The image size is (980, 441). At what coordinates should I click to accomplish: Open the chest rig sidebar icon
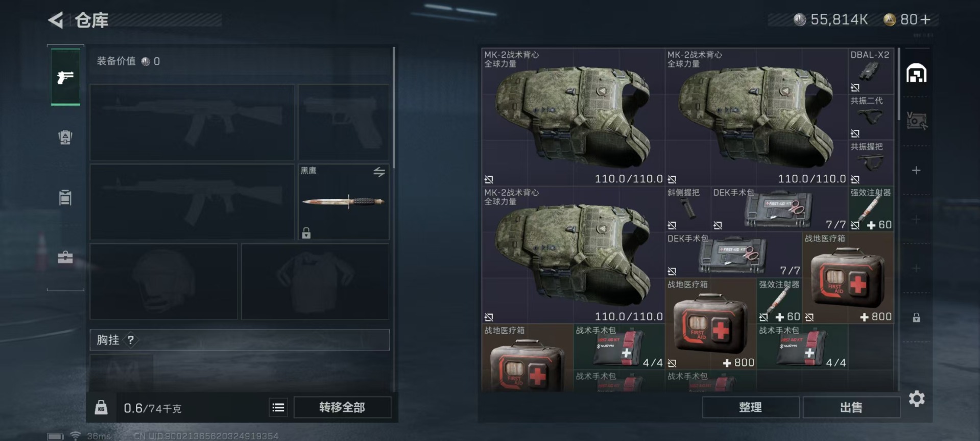pos(65,197)
